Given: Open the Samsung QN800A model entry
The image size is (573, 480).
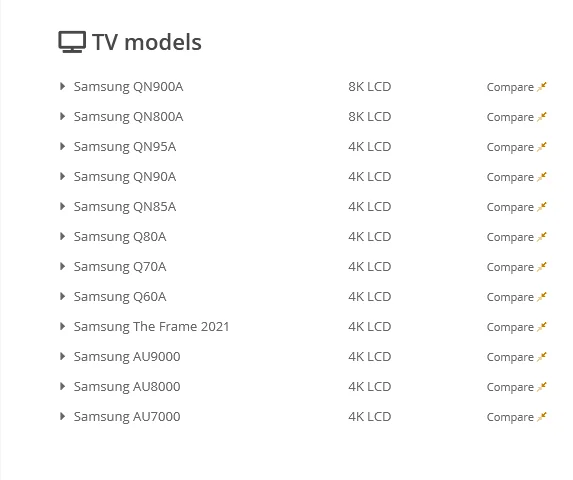Looking at the screenshot, I should click(128, 117).
